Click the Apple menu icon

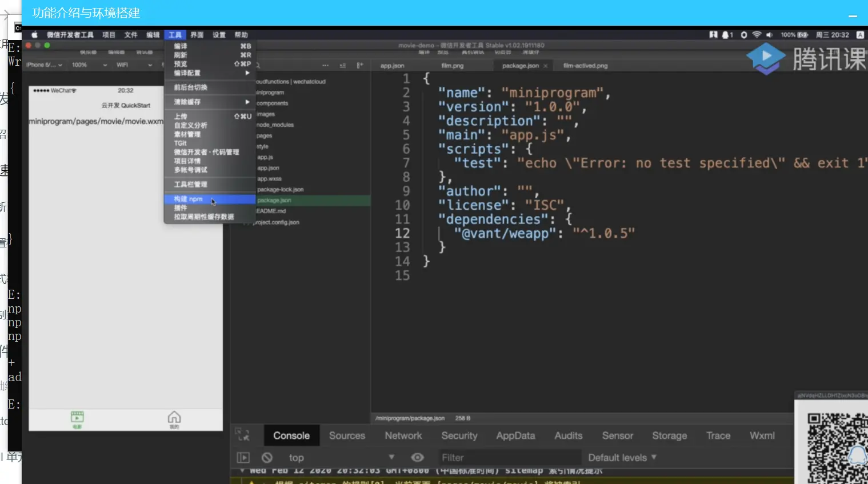point(34,35)
